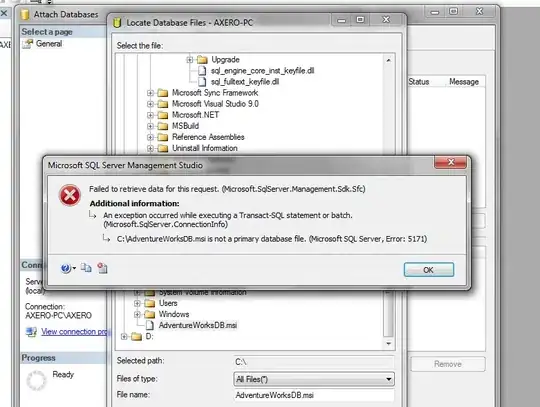Click the Status column header
This screenshot has width=540, height=407.
coord(418,82)
